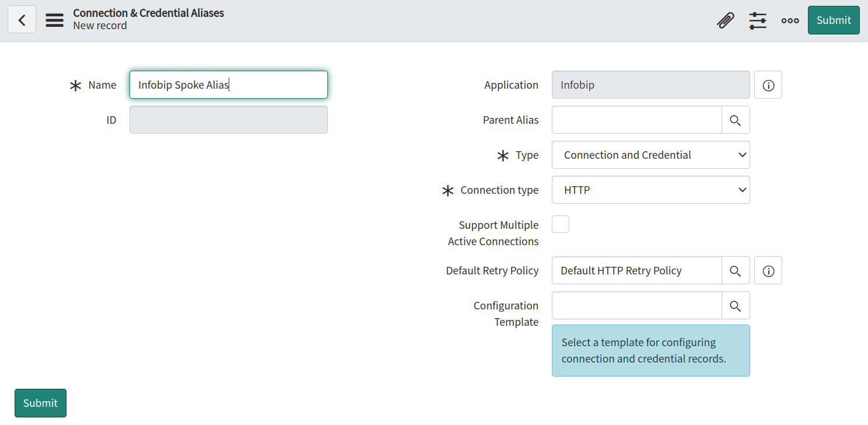The width and height of the screenshot is (868, 425).
Task: Click Submit button in the header
Action: click(833, 20)
